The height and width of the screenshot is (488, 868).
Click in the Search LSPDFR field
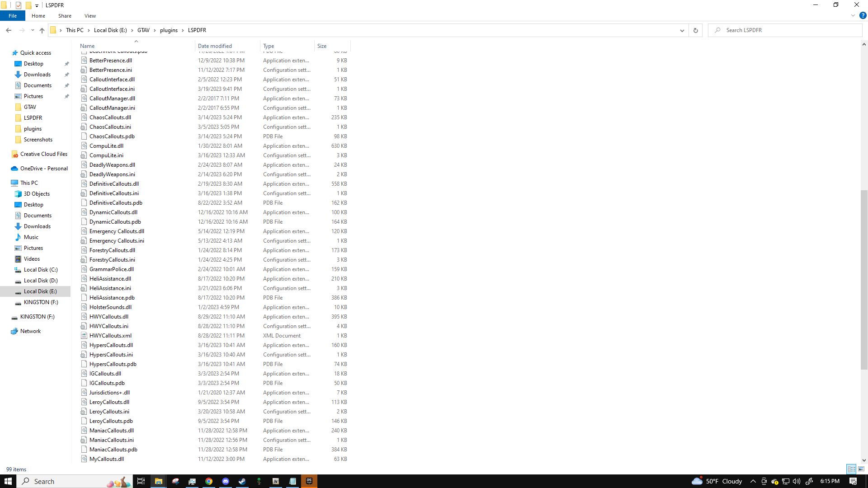787,30
